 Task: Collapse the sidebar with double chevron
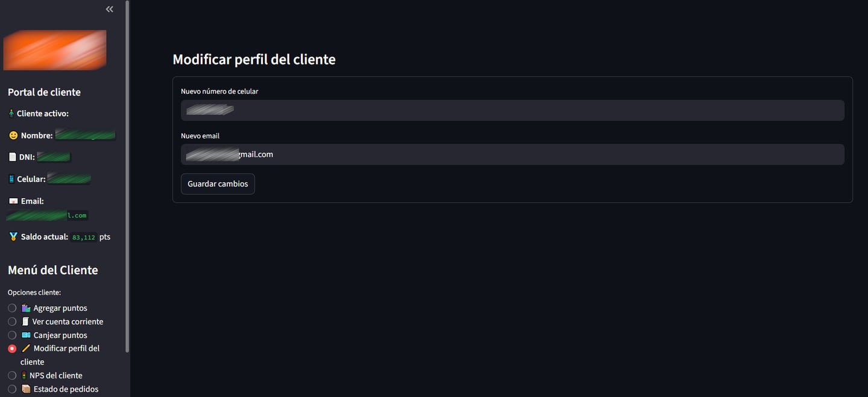pyautogui.click(x=109, y=9)
